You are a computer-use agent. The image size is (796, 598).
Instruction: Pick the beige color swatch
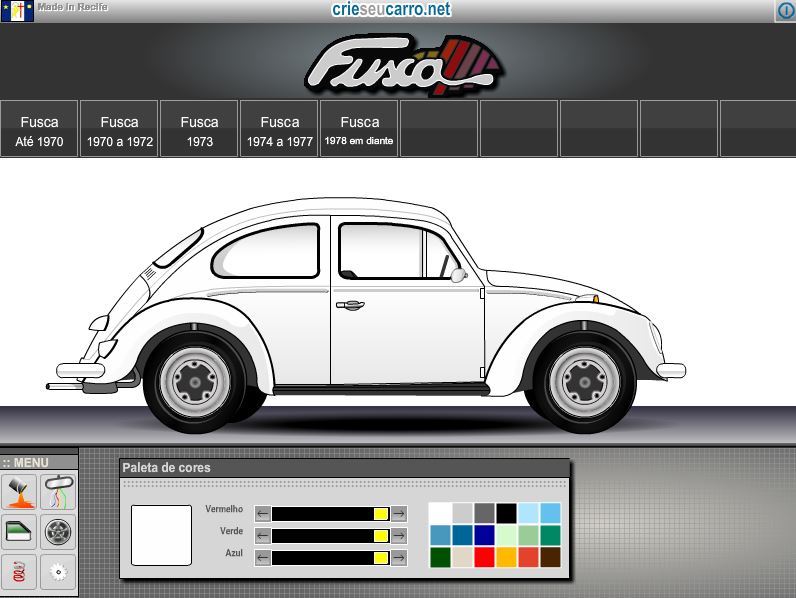[x=462, y=557]
